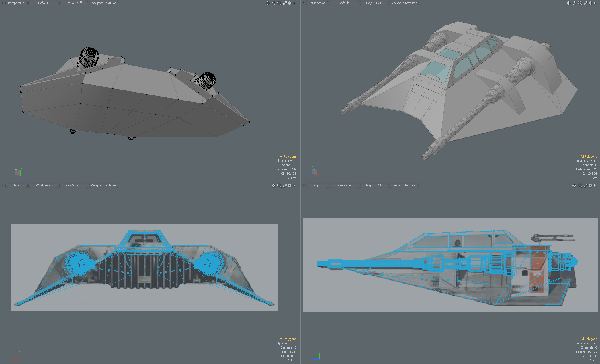Open gear settings of Back viewport
Screen dimensions: 600x364
point(290,186)
